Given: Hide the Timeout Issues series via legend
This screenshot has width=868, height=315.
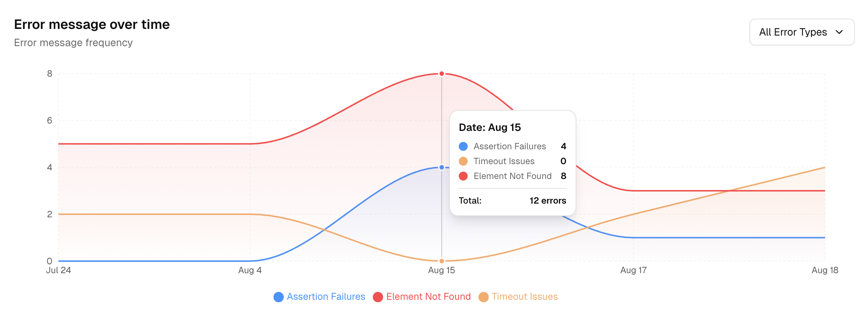Looking at the screenshot, I should (525, 297).
